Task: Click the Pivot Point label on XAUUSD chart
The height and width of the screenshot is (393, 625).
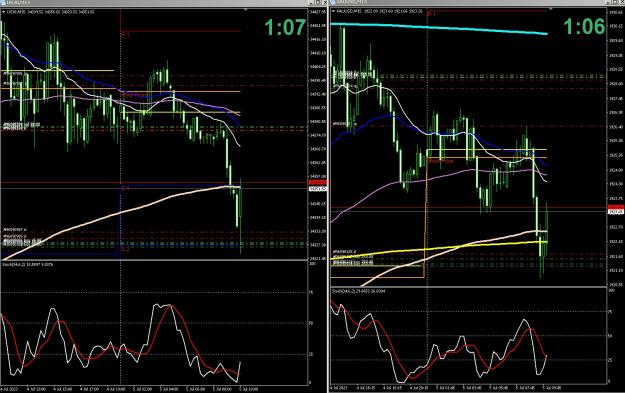Action: pos(441,161)
